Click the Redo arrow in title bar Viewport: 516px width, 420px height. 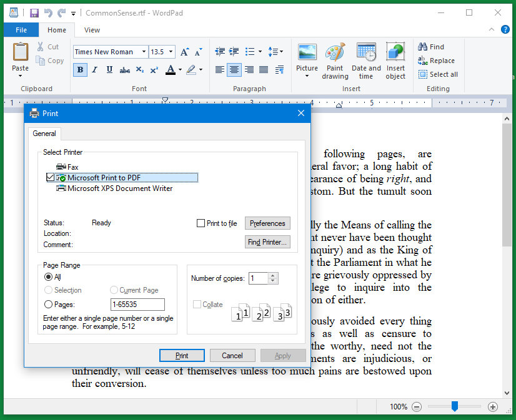click(x=61, y=13)
